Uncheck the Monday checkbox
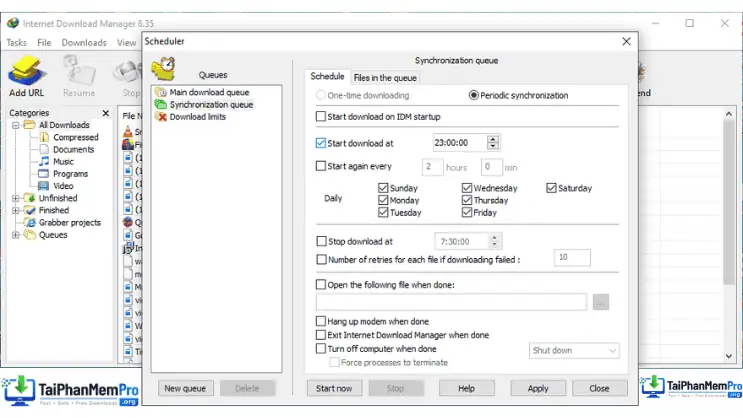Image resolution: width=743 pixels, height=418 pixels. click(383, 200)
